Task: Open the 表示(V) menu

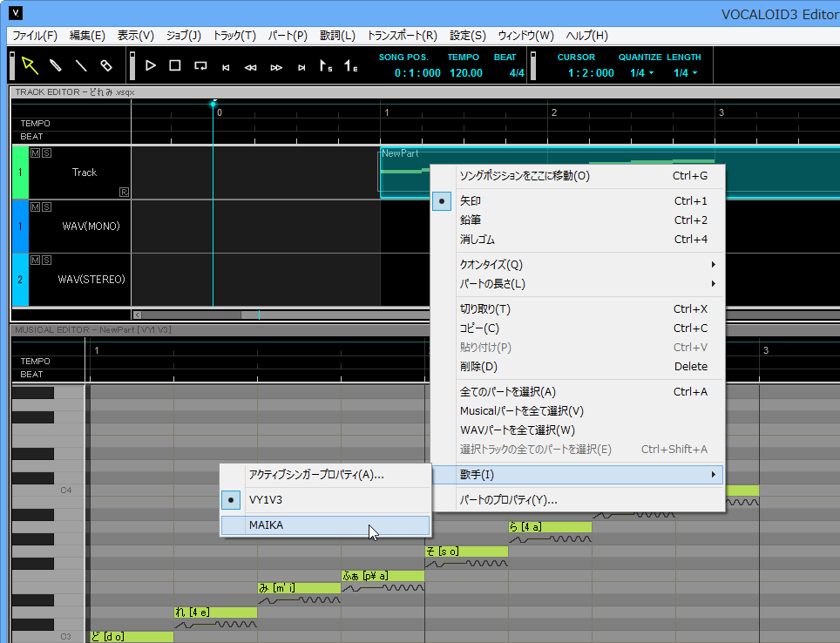Action: (x=136, y=36)
